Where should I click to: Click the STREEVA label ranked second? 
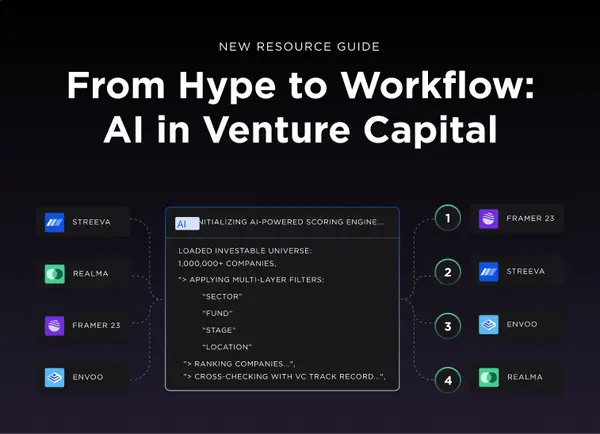pyautogui.click(x=526, y=271)
